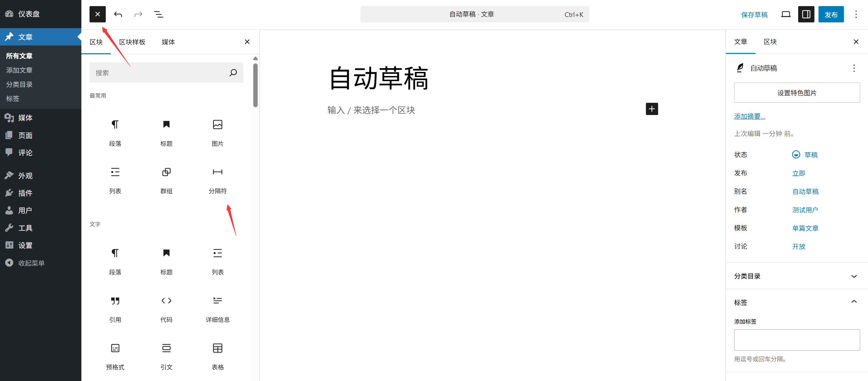Click the undo arrow in top toolbar
Screen dimensions: 868x381
tap(118, 14)
